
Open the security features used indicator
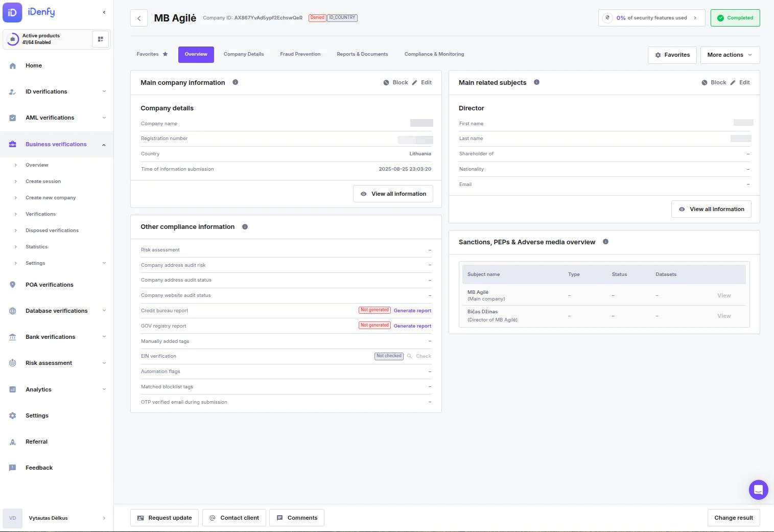coord(652,18)
